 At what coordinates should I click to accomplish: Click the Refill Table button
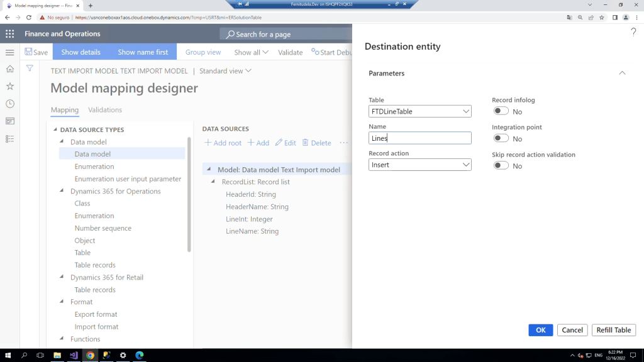(613, 330)
